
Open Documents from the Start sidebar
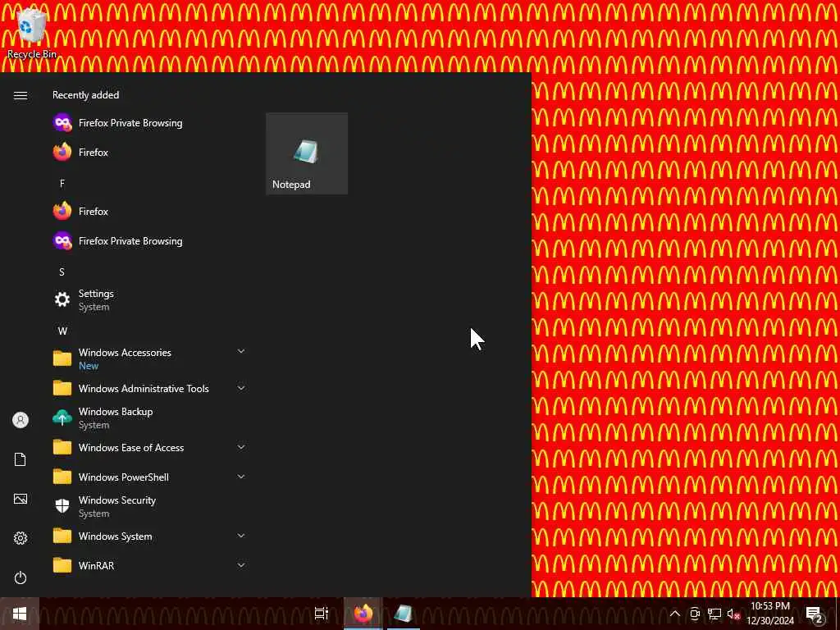point(21,459)
